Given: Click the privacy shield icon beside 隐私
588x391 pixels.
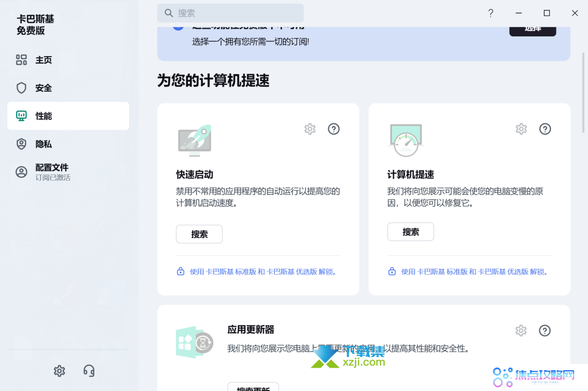Looking at the screenshot, I should point(21,144).
